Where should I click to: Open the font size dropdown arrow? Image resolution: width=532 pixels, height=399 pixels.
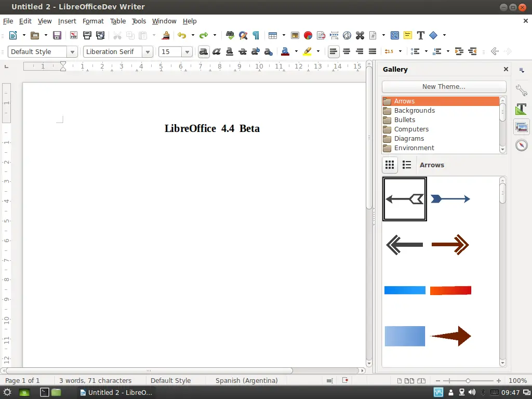[187, 52]
